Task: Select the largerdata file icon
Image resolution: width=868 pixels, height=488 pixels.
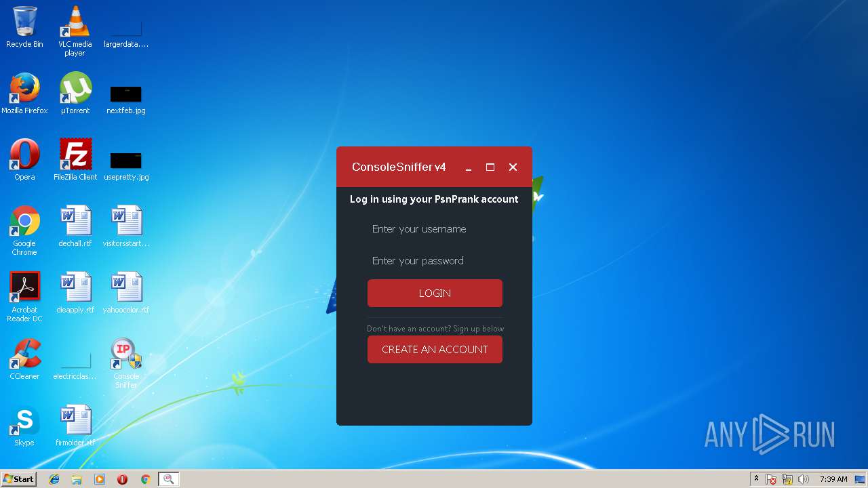Action: (x=126, y=31)
